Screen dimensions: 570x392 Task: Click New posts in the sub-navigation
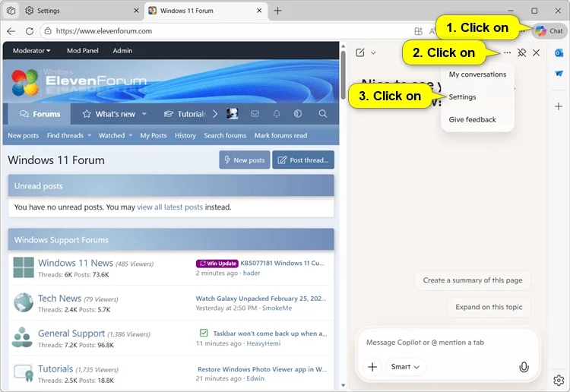24,135
